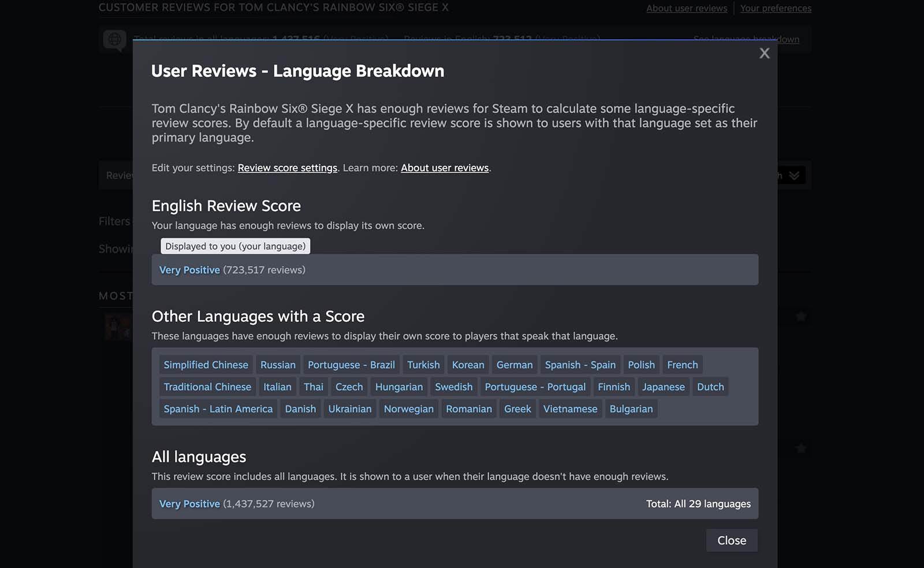Viewport: 924px width, 568px height.
Task: Click English Review Score heading
Action: (226, 206)
